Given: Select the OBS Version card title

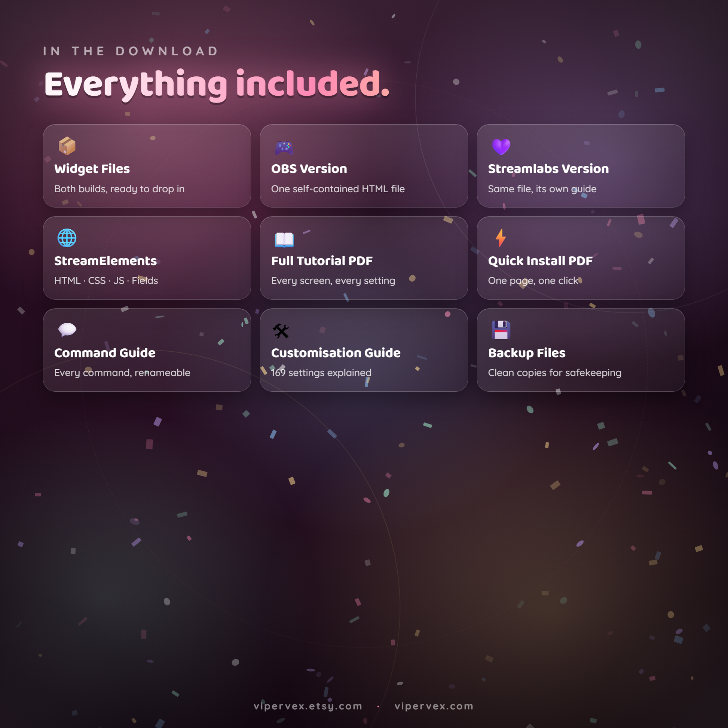Looking at the screenshot, I should tap(309, 169).
